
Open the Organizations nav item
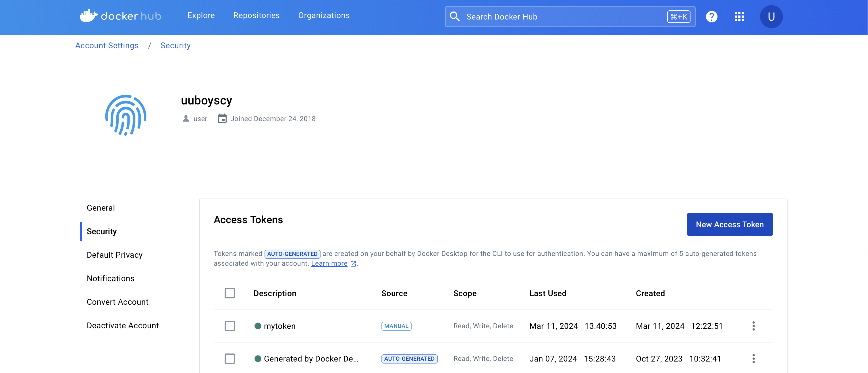pyautogui.click(x=324, y=15)
